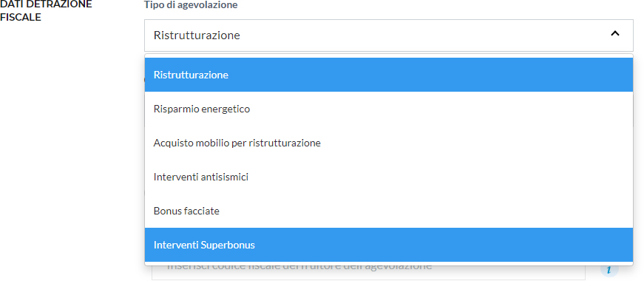Set agevolazione to anti-seismic interventions
Image resolution: width=644 pixels, height=281 pixels.
click(388, 177)
